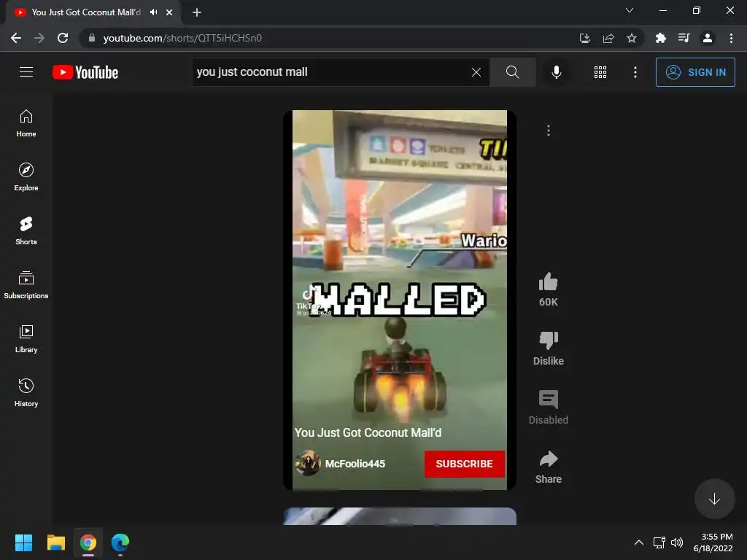Open Home in the sidebar
The height and width of the screenshot is (560, 747).
26,123
